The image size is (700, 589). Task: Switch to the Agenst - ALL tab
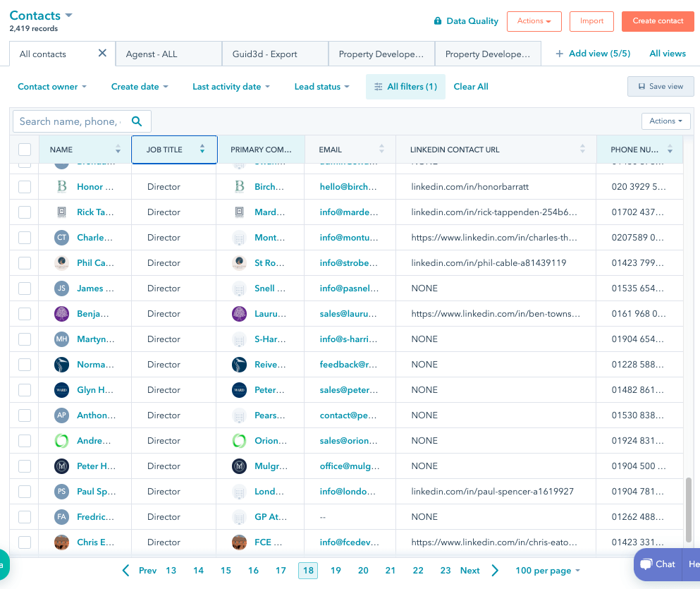click(x=168, y=54)
